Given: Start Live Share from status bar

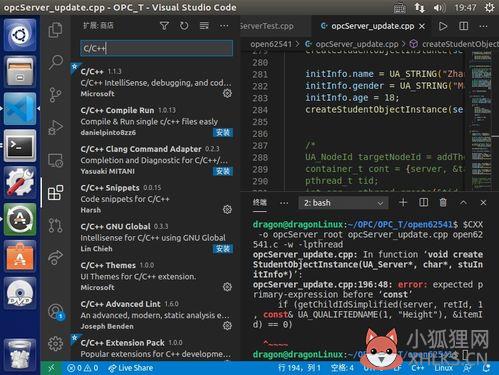Looking at the screenshot, I should point(131,368).
